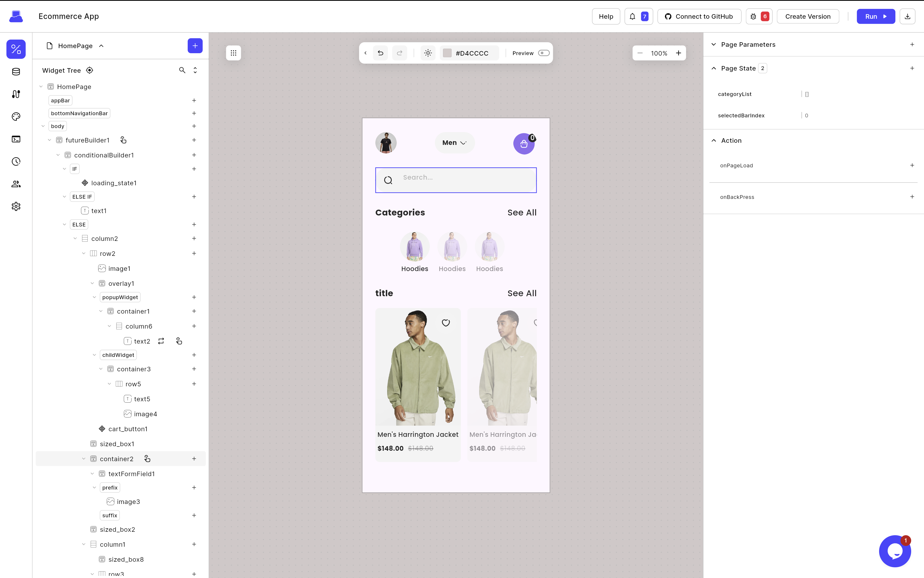924x578 pixels.
Task: Open version history via the clock icon
Action: [16, 161]
